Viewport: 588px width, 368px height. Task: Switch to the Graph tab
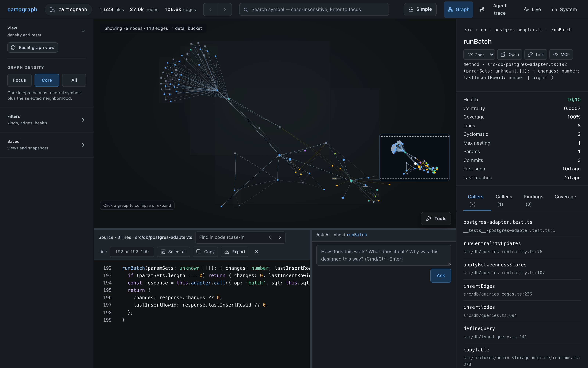(458, 10)
